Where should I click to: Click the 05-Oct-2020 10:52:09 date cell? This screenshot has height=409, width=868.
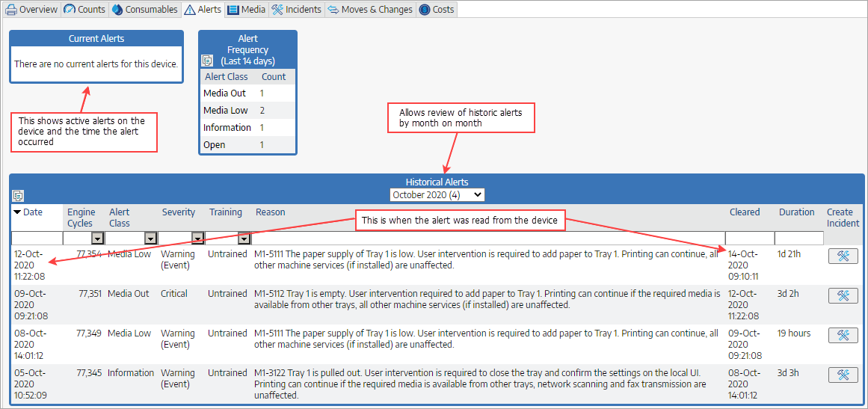[x=30, y=384]
